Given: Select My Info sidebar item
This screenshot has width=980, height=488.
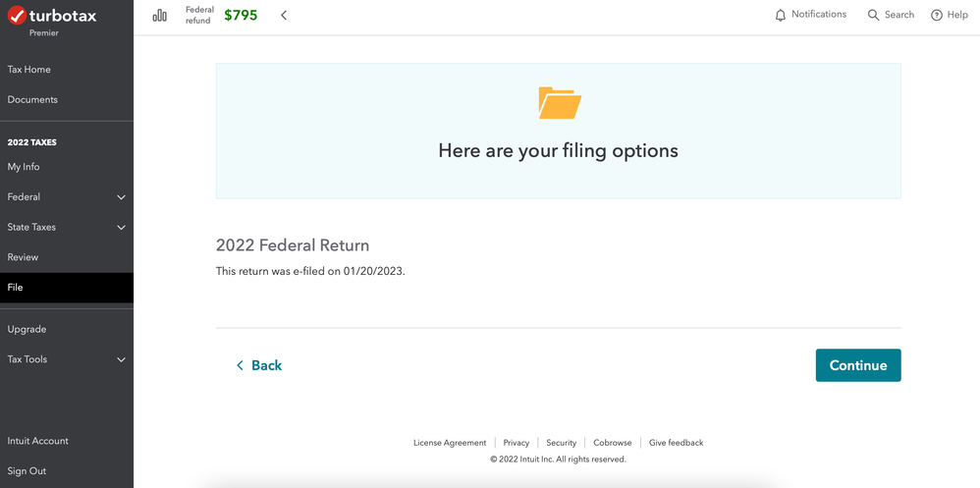Looking at the screenshot, I should pyautogui.click(x=24, y=167).
